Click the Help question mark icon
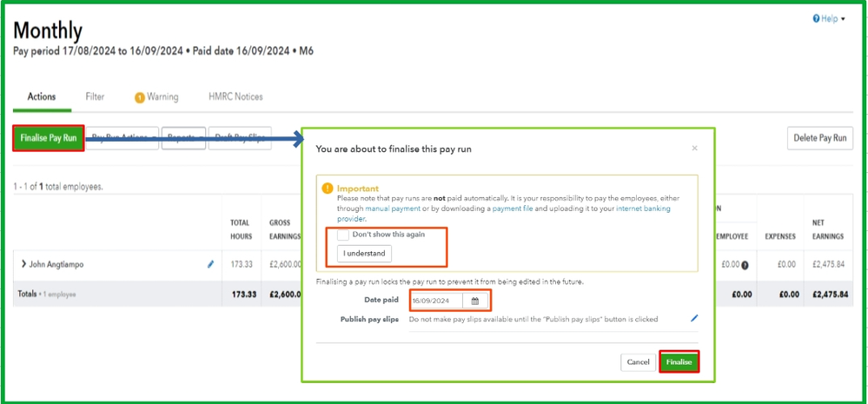868x404 pixels. [816, 18]
